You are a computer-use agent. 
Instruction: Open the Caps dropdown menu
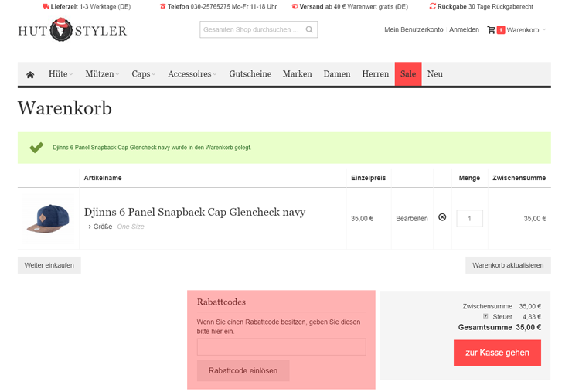pos(143,73)
